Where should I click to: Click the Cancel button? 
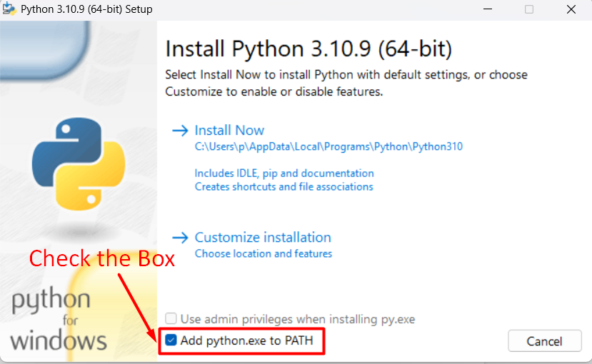544,341
